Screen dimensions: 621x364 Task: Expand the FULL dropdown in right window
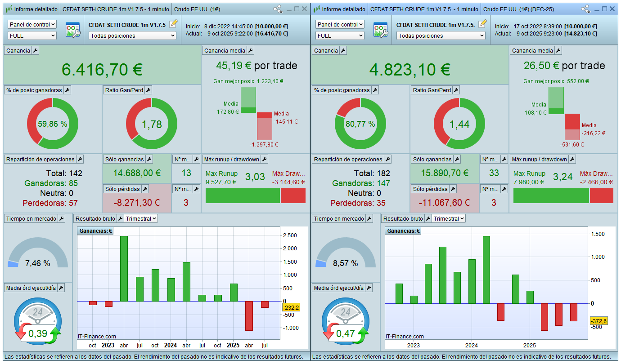(340, 36)
